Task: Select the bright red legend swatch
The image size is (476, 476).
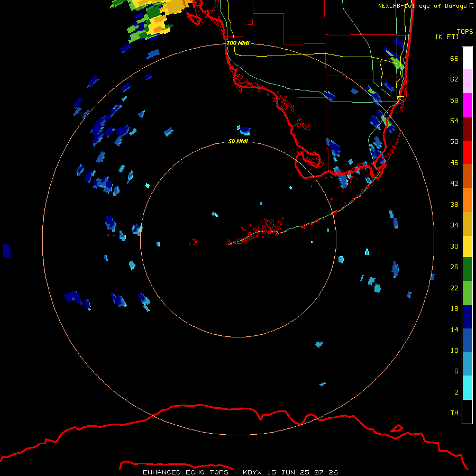Action: coord(467,152)
